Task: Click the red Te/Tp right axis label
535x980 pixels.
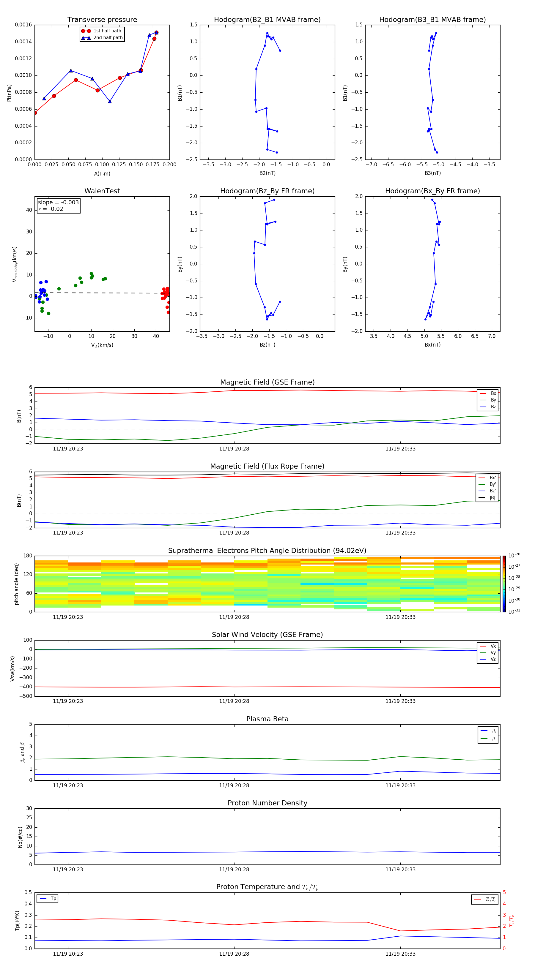Action: click(512, 921)
